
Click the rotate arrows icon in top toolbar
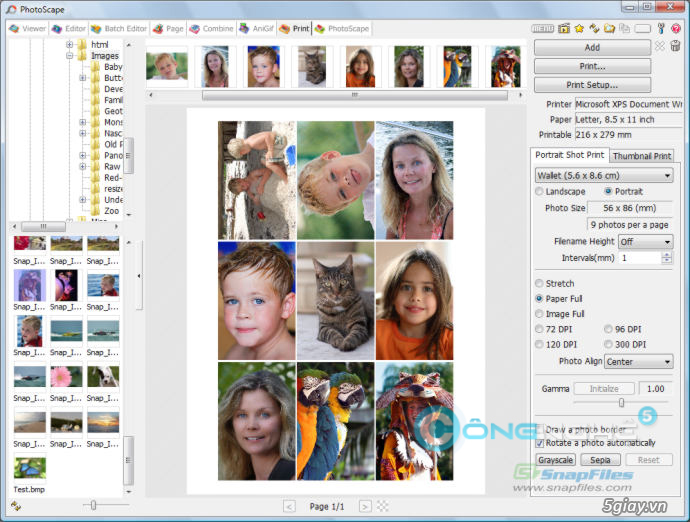pos(595,29)
